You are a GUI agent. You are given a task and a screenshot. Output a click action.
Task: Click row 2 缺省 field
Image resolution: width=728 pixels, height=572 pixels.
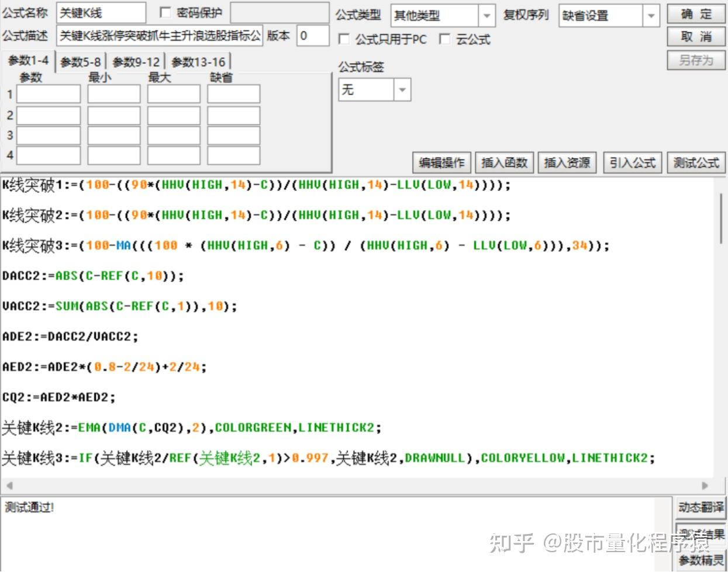[x=234, y=115]
